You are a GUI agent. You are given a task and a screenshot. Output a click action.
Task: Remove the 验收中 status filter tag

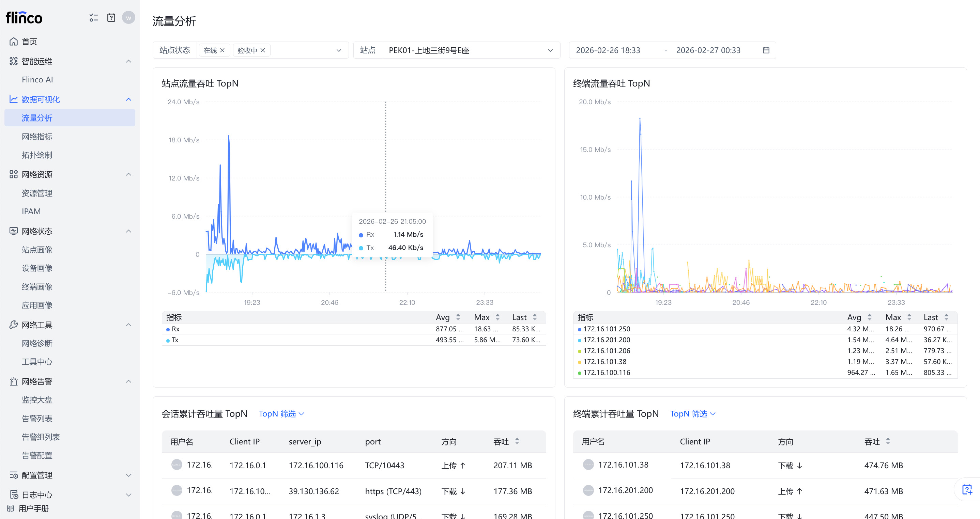tap(262, 50)
